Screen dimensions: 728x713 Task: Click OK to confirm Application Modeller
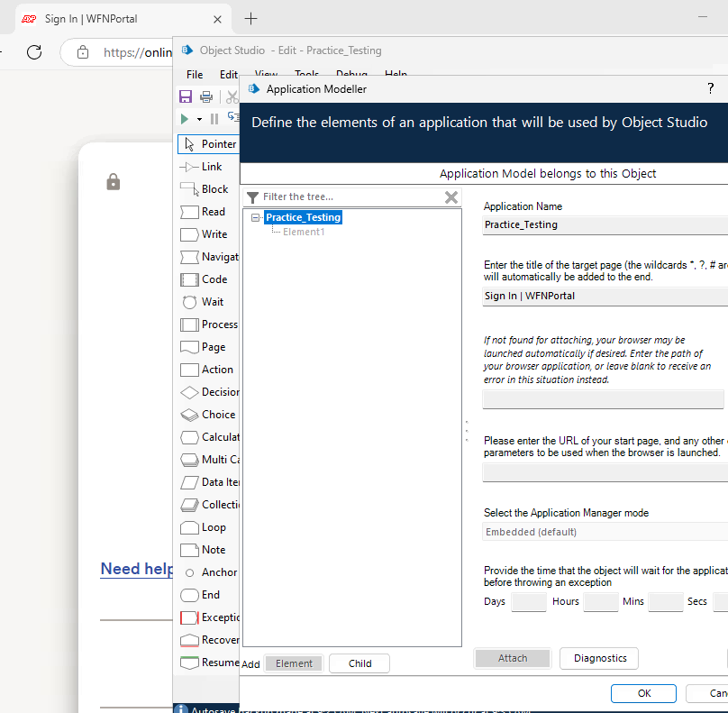(x=643, y=693)
